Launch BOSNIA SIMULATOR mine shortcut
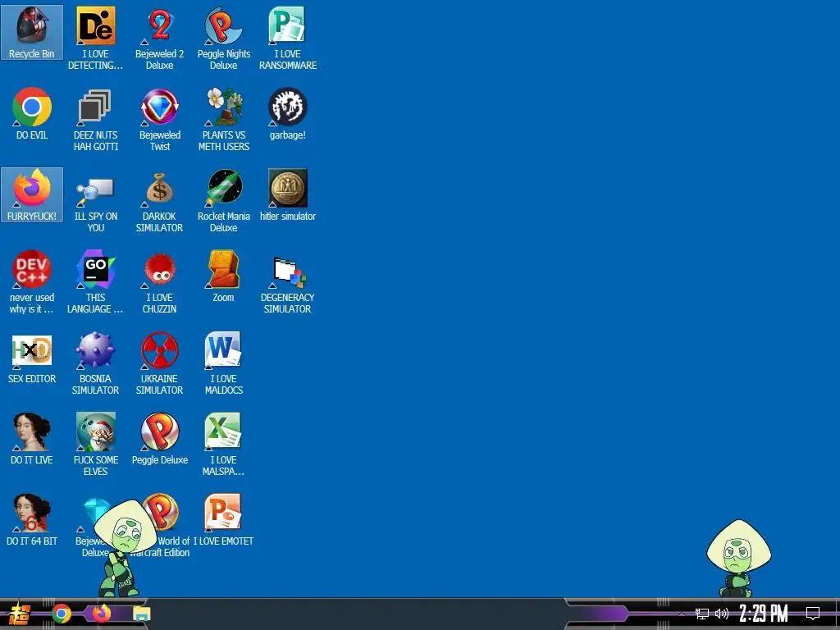The width and height of the screenshot is (840, 630). (x=95, y=363)
